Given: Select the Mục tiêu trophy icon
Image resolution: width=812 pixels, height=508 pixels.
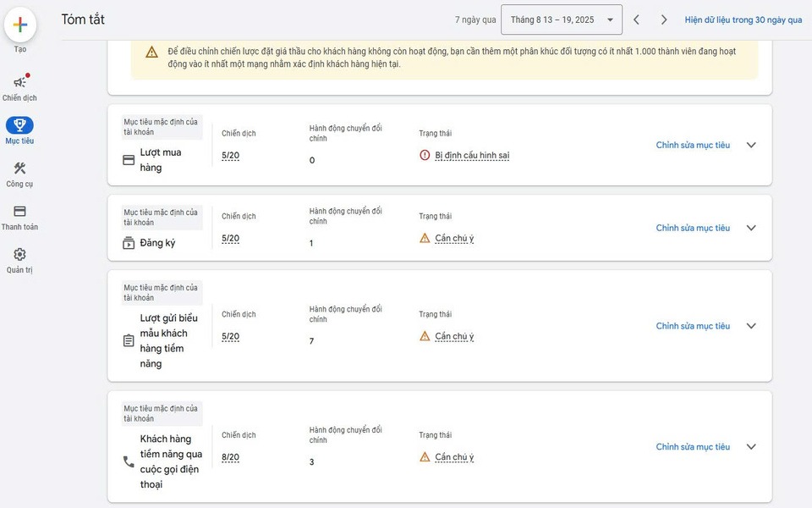Looking at the screenshot, I should [19, 125].
